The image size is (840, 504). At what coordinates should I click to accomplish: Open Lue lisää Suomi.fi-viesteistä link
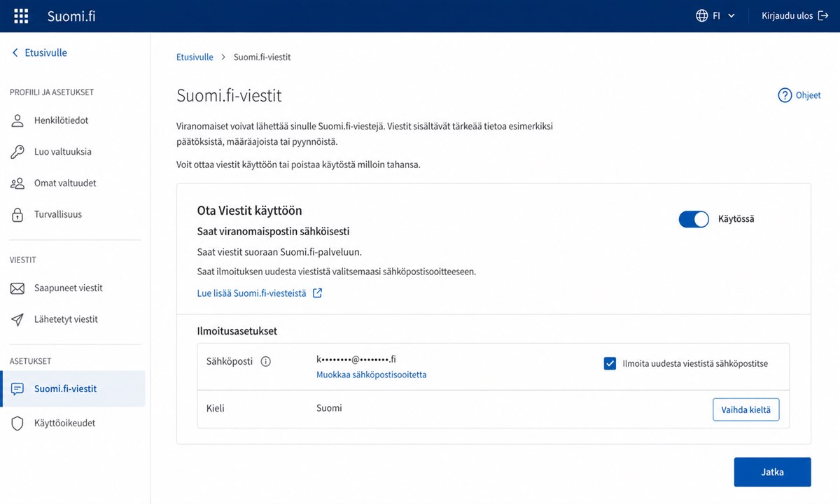(252, 294)
